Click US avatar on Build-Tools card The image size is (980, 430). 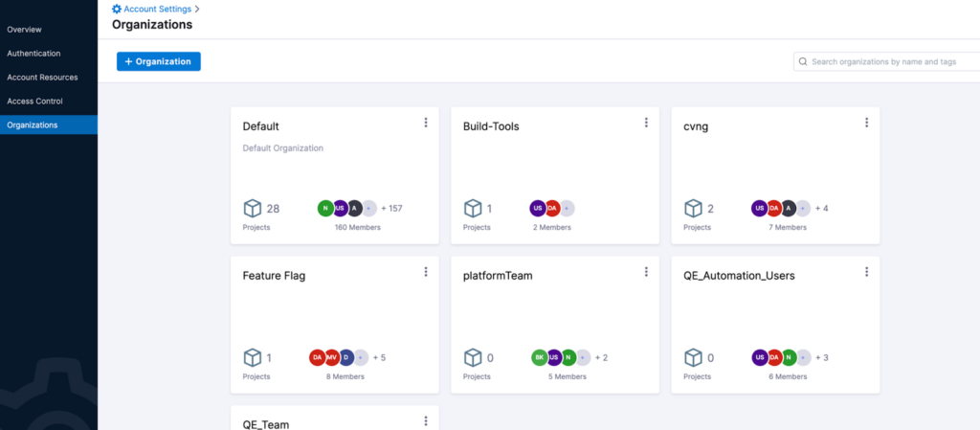click(x=538, y=208)
